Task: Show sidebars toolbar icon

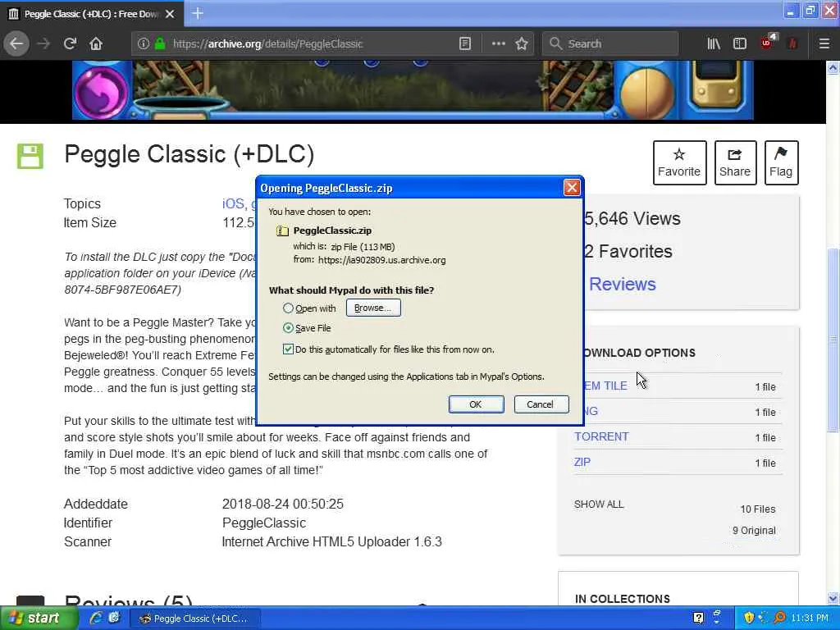Action: [x=740, y=44]
